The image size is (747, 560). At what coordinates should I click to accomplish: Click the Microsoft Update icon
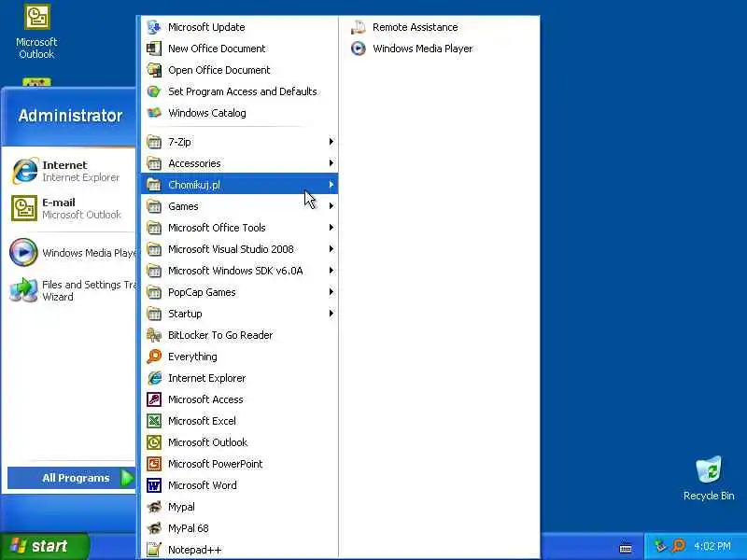(x=154, y=27)
